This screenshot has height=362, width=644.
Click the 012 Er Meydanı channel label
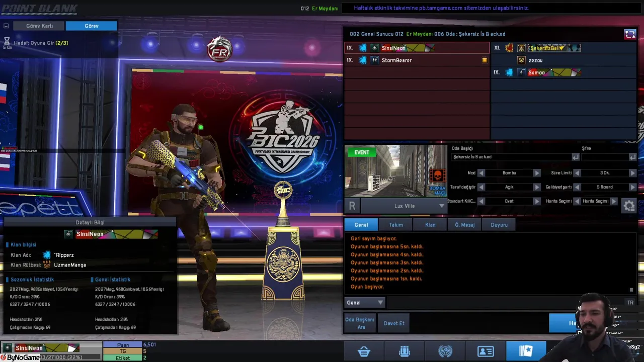pyautogui.click(x=319, y=9)
